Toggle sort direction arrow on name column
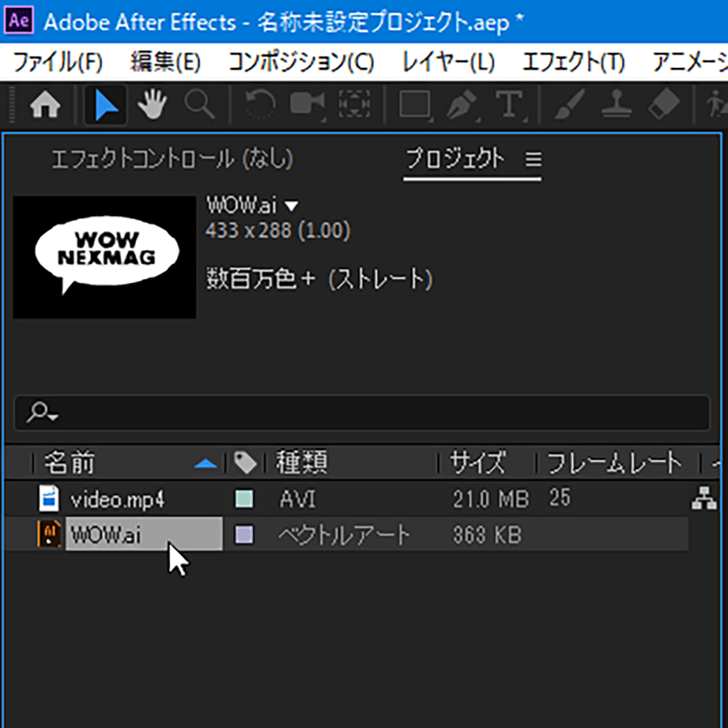The height and width of the screenshot is (728, 728). [x=205, y=463]
